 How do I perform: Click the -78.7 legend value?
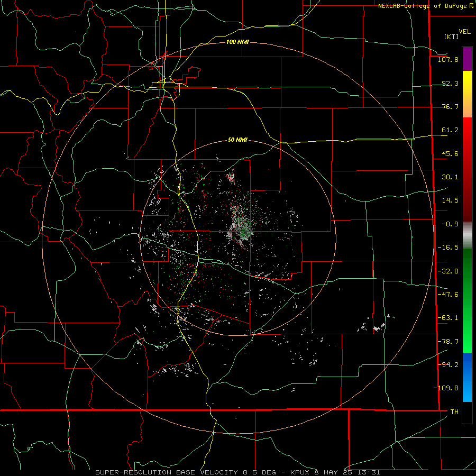448,342
